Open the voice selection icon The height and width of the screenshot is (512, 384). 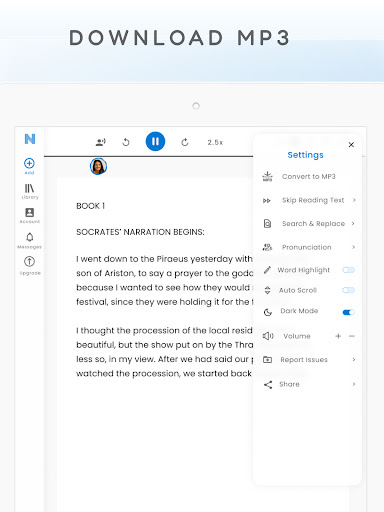[x=100, y=142]
